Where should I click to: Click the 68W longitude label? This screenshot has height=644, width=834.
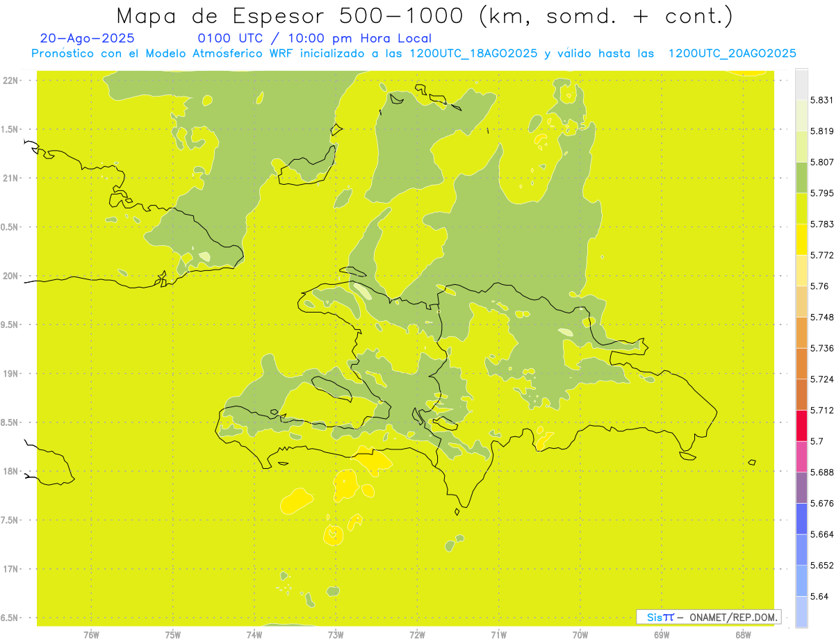pos(742,635)
